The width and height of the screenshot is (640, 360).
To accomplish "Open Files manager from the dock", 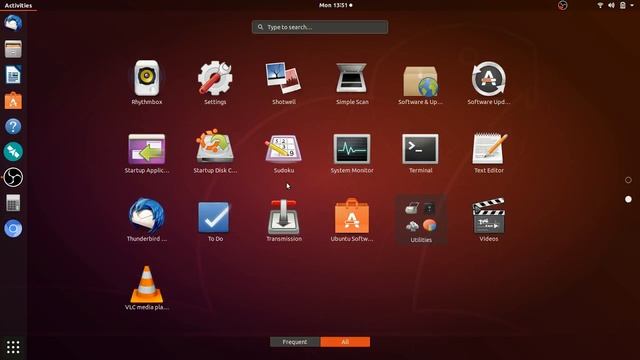I will tap(13, 49).
